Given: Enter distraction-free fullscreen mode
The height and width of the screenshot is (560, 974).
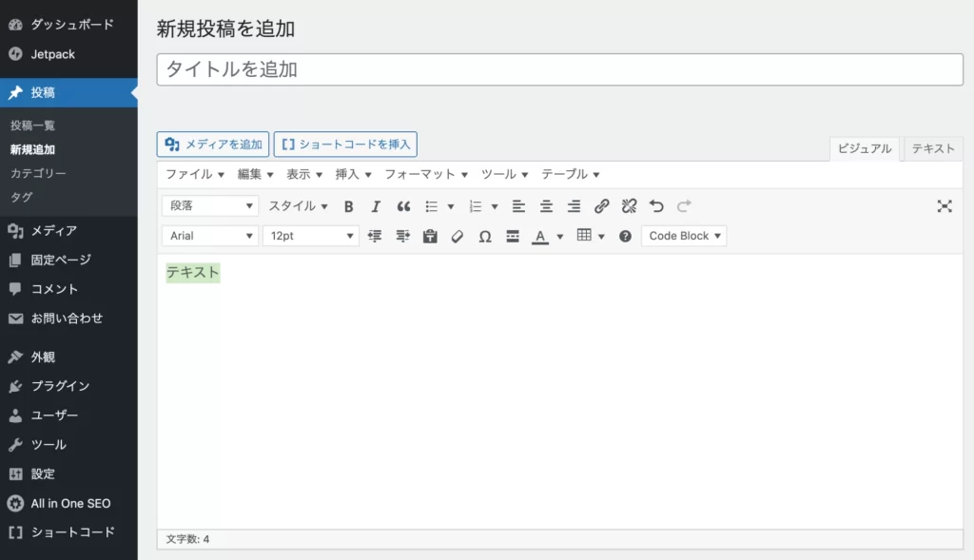Looking at the screenshot, I should point(945,206).
